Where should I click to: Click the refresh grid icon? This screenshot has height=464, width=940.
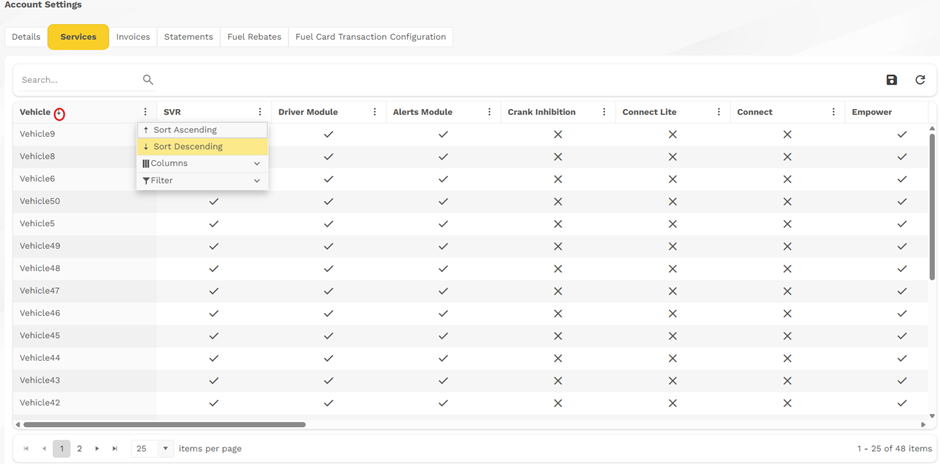pyautogui.click(x=920, y=80)
